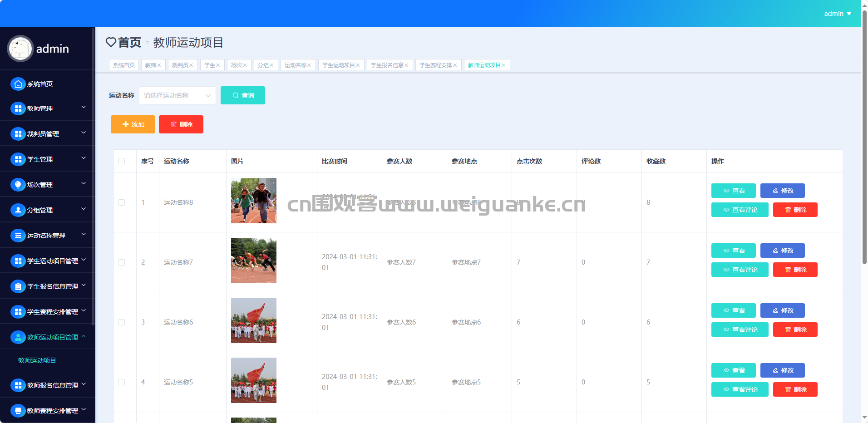Click the red batch 删除 button
Viewport: 868px width, 423px height.
[x=181, y=124]
